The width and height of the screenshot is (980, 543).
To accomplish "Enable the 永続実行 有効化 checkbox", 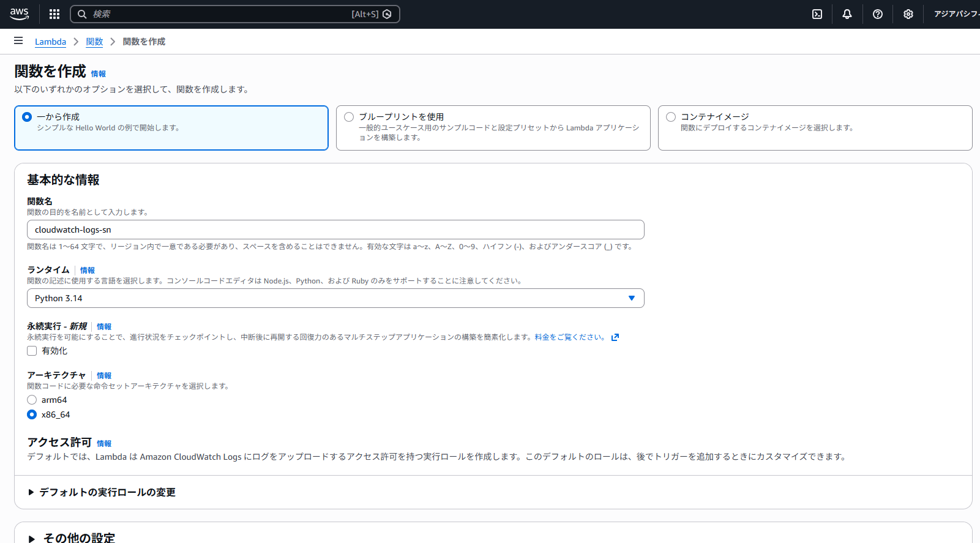I will coord(32,351).
